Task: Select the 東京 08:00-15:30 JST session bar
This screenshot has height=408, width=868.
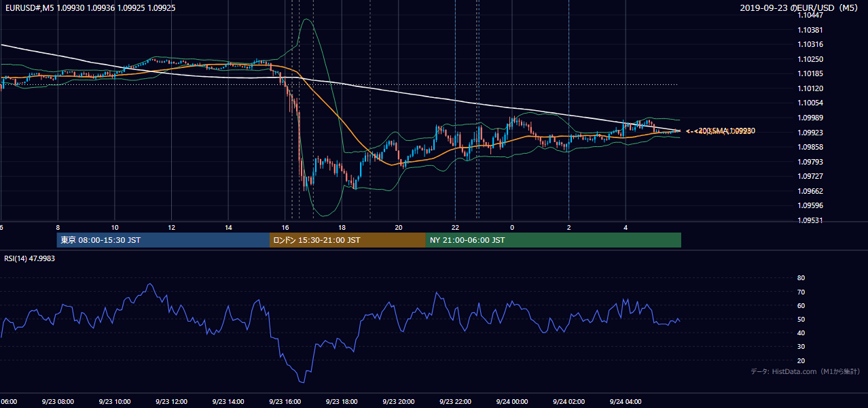Action: [x=163, y=240]
